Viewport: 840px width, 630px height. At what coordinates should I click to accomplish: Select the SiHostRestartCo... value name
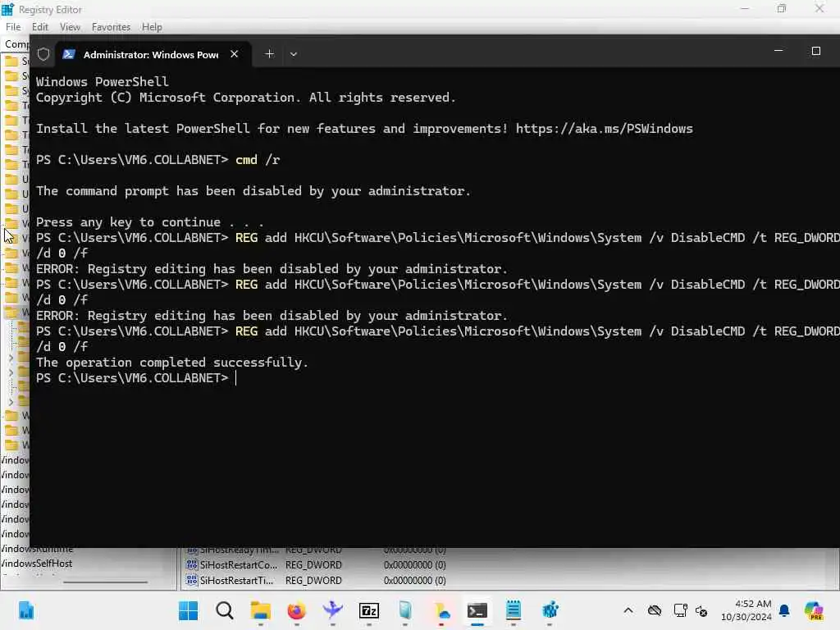pyautogui.click(x=239, y=565)
